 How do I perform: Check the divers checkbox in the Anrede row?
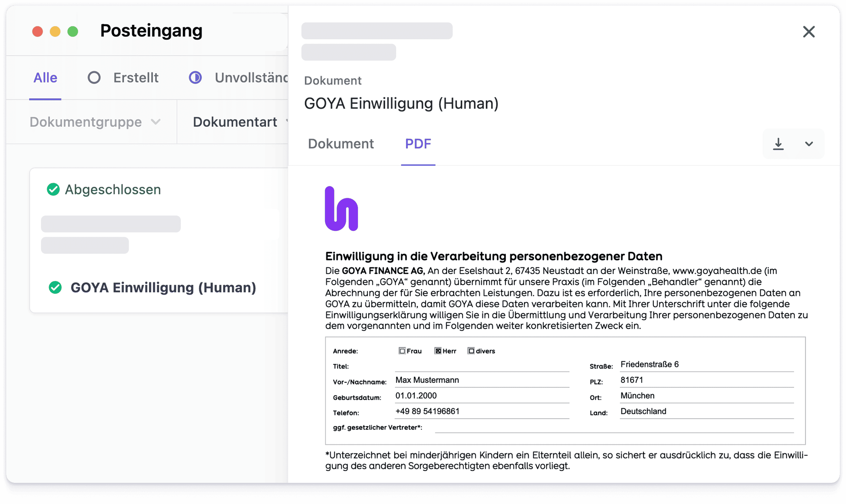[471, 351]
